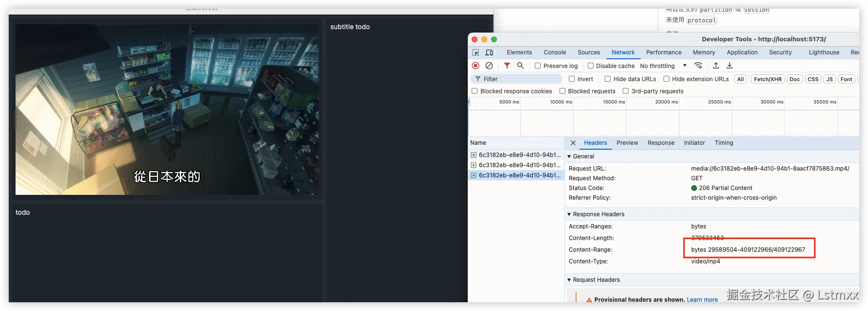Focus the network Filter text field
This screenshot has width=868, height=311.
516,79
